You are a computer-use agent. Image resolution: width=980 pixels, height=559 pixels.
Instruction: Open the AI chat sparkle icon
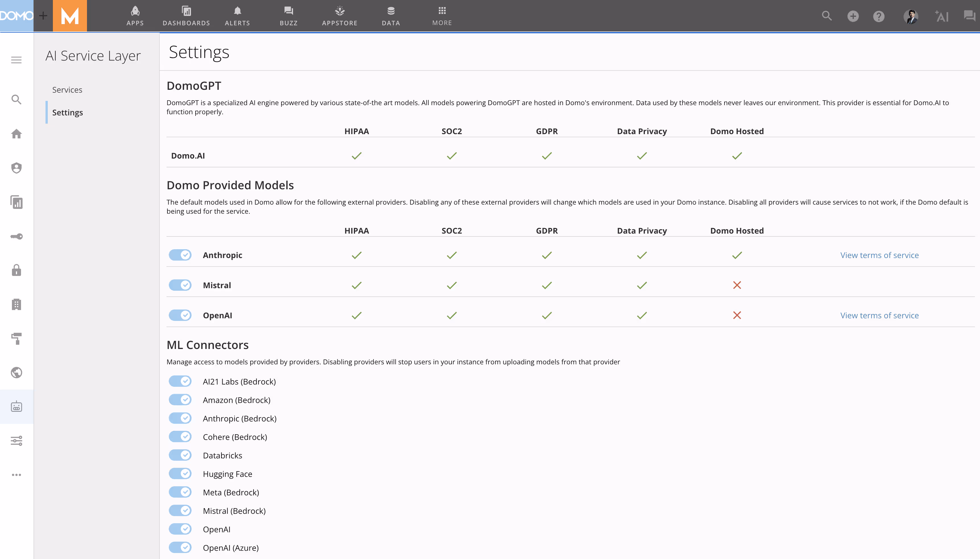click(x=942, y=16)
